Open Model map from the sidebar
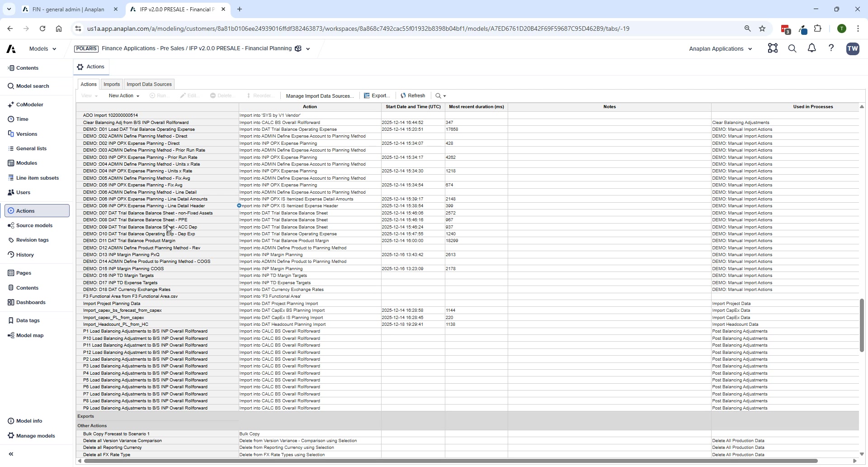 30,335
